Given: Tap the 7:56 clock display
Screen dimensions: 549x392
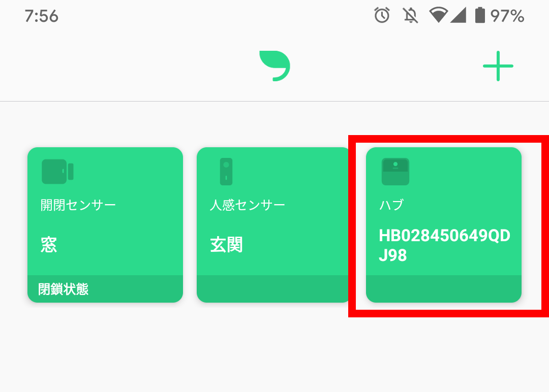Looking at the screenshot, I should tap(41, 16).
